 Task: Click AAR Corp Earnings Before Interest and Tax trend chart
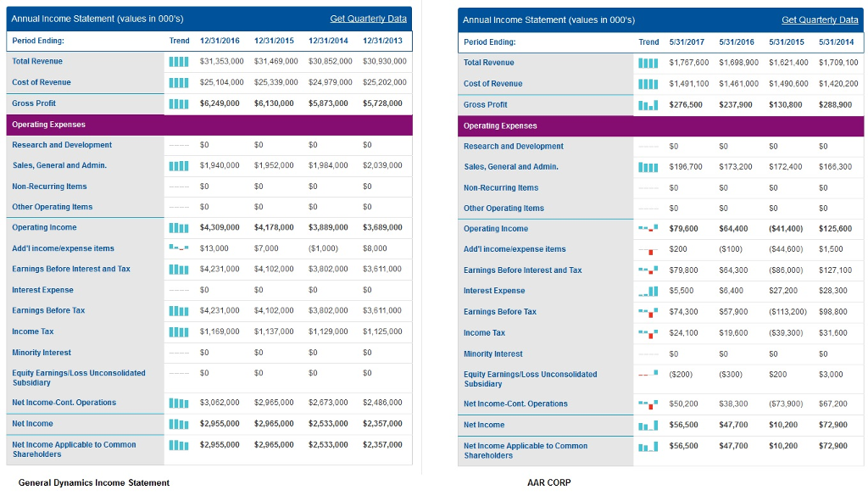pos(648,270)
